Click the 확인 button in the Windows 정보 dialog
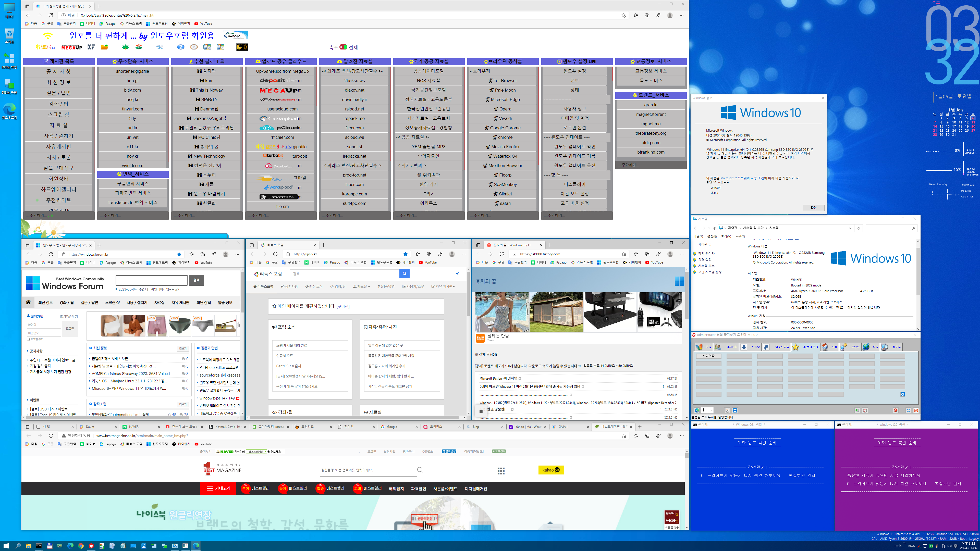Screen dimensions: 980x551 (813, 208)
